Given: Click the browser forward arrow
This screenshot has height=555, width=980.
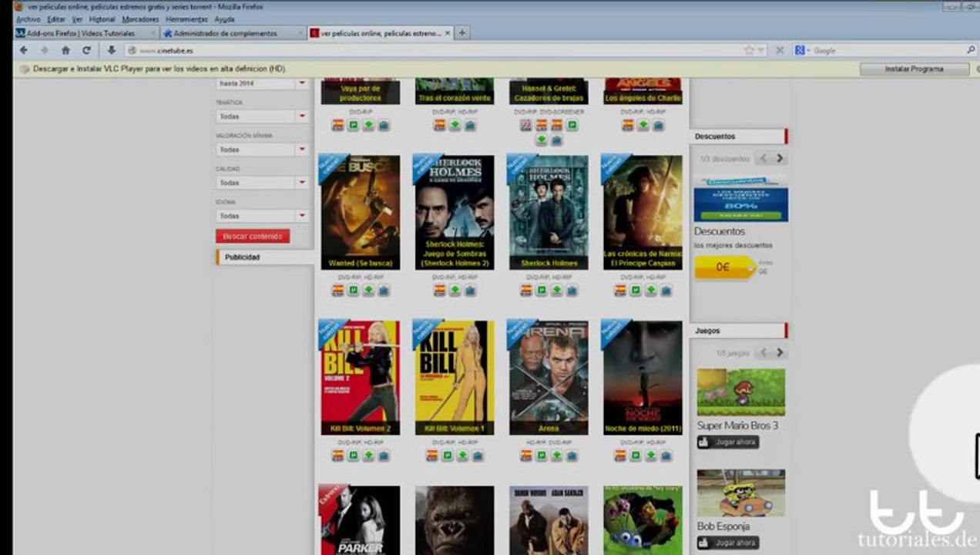Looking at the screenshot, I should click(44, 50).
